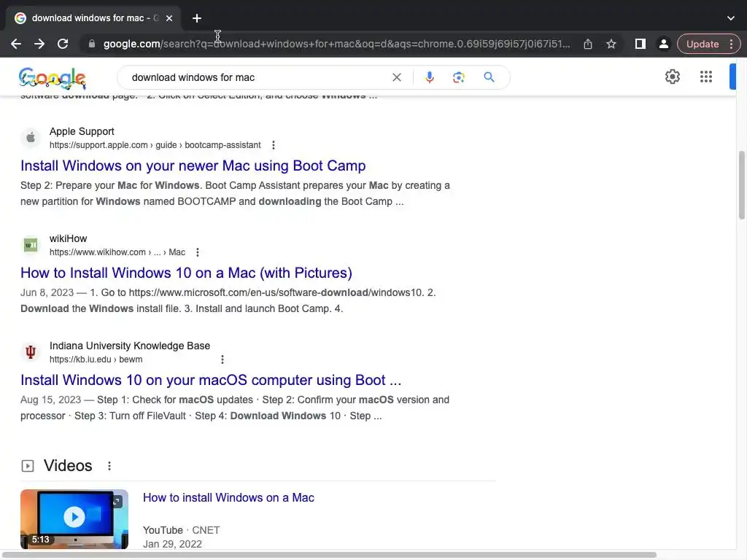Screen dimensions: 747x560
Task: Open more options for Indiana University result
Action: tap(222, 359)
